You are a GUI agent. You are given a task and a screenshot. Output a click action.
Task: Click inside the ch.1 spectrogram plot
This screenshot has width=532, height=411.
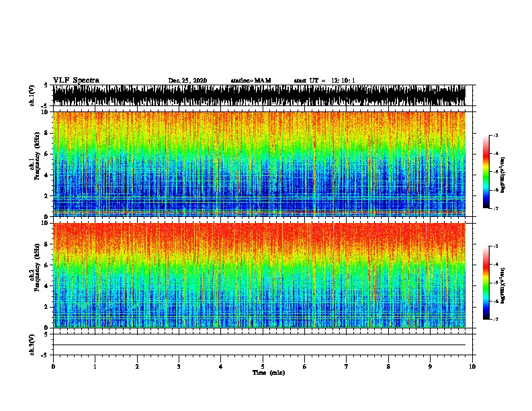(x=259, y=164)
